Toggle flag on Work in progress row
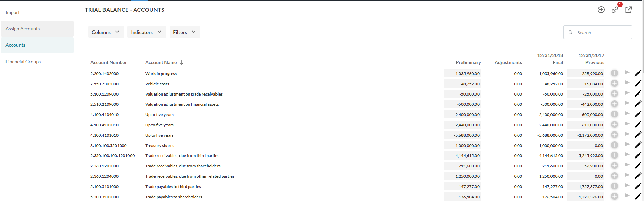The height and width of the screenshot is (201, 644). [x=627, y=73]
